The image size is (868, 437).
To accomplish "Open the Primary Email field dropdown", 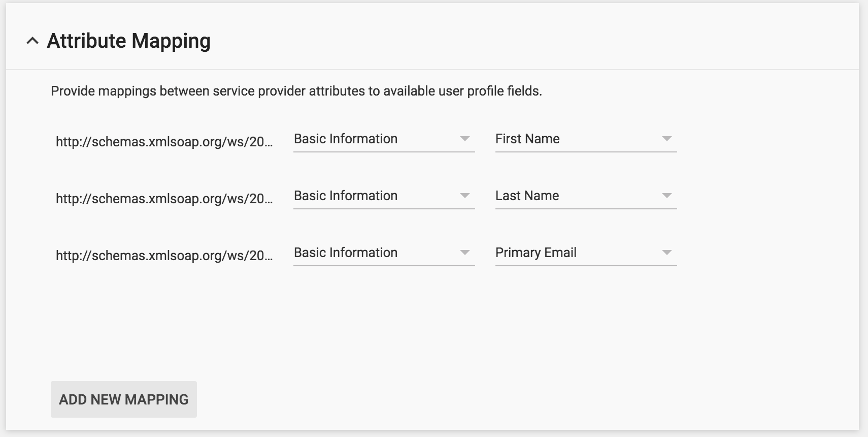I will (x=579, y=253).
